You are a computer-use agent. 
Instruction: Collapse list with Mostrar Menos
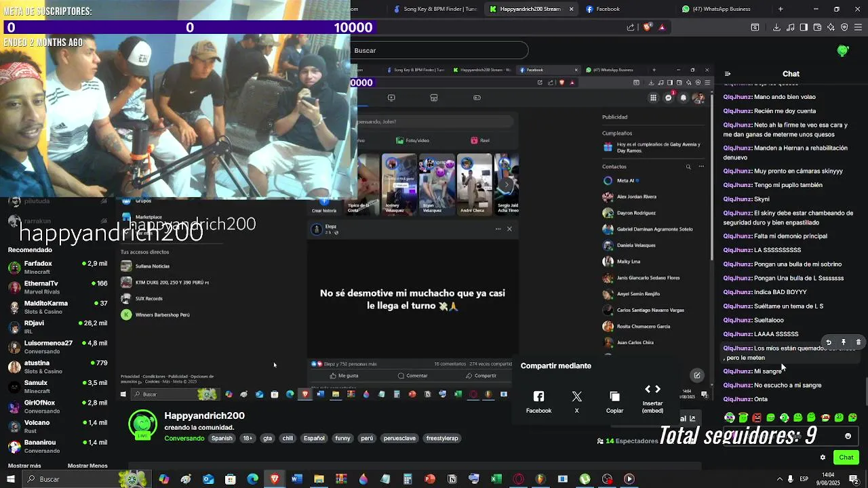pos(87,466)
